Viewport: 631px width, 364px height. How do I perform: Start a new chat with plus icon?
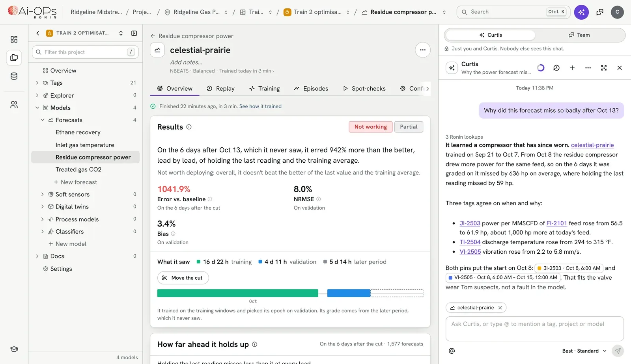[x=572, y=68]
